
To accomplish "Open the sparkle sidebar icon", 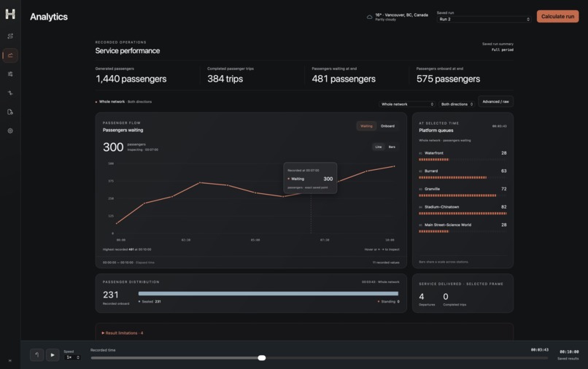I will (10, 93).
